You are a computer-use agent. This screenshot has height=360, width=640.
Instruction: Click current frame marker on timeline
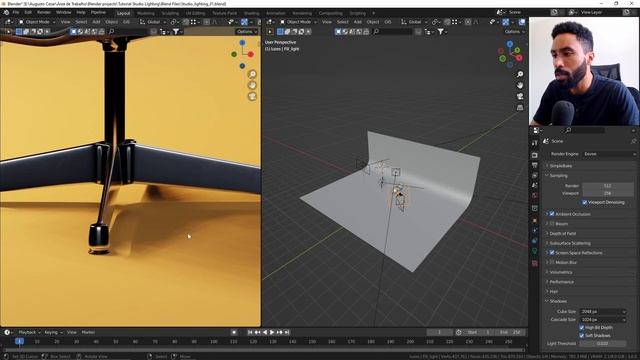tap(19, 342)
